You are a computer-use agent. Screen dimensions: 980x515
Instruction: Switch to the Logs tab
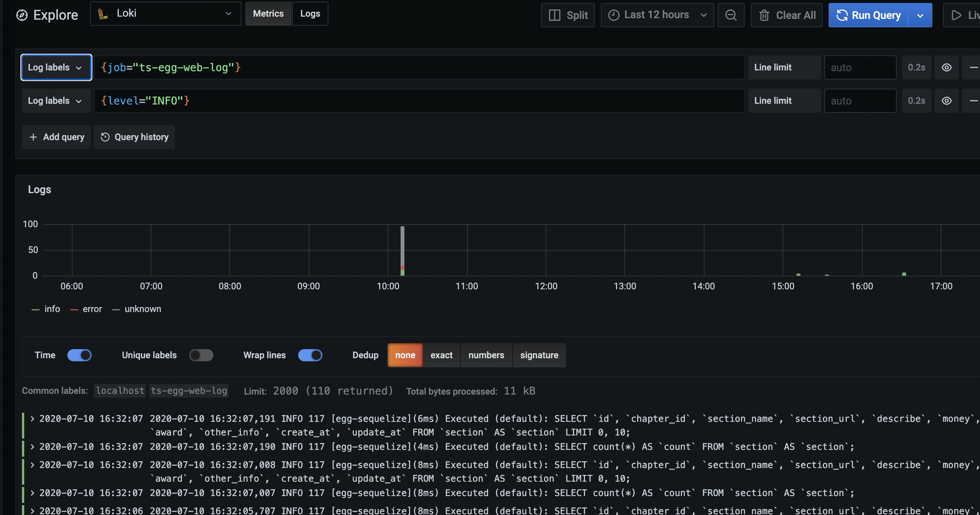(x=310, y=14)
